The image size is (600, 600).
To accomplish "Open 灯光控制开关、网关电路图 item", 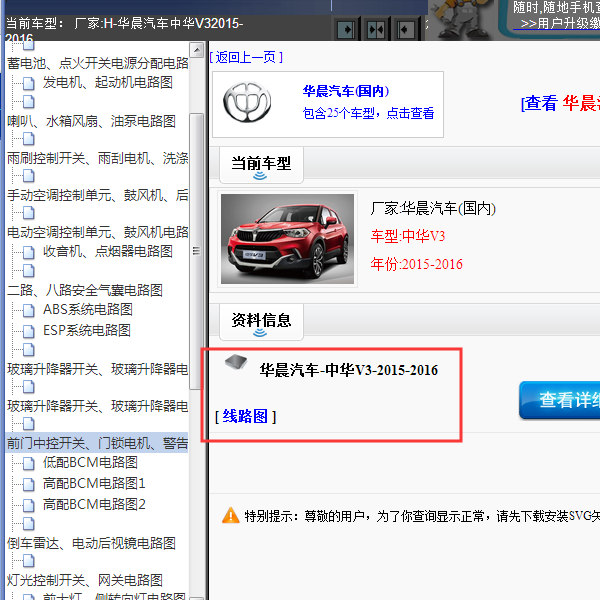I will [x=85, y=580].
